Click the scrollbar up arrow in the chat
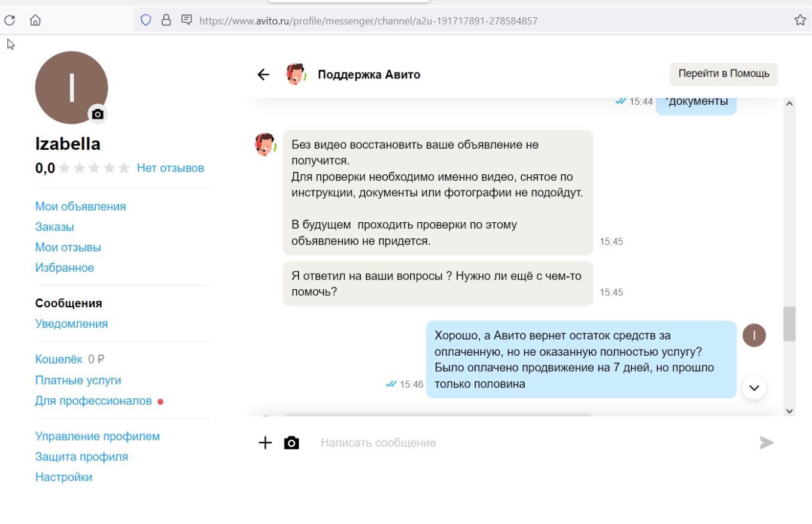 pyautogui.click(x=789, y=103)
